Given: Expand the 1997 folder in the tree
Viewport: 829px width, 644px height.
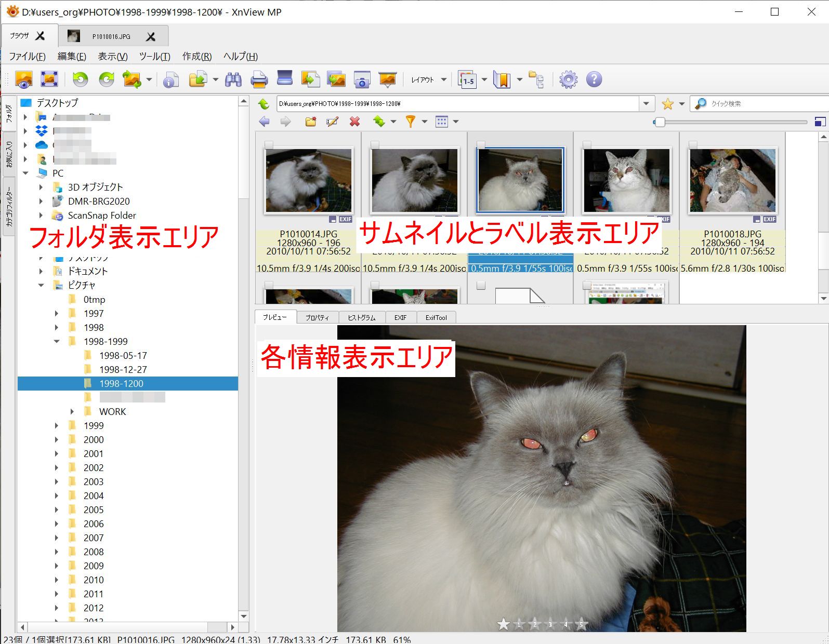Looking at the screenshot, I should tap(57, 313).
